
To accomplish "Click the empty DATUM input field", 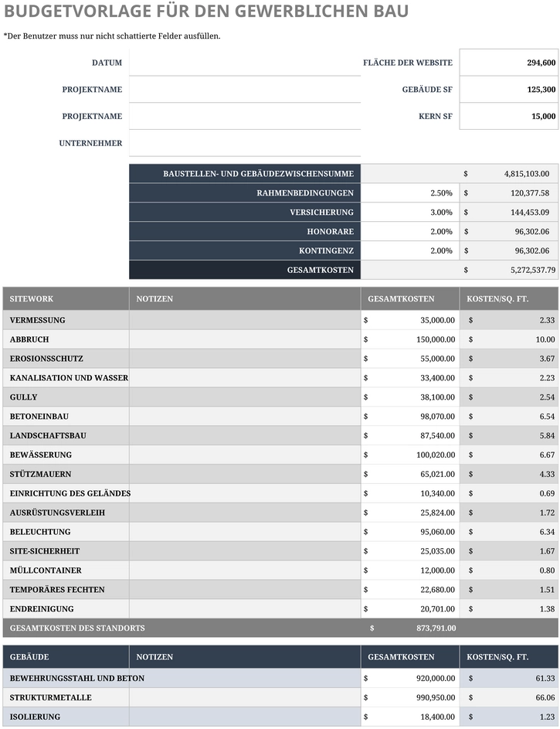I will (245, 63).
